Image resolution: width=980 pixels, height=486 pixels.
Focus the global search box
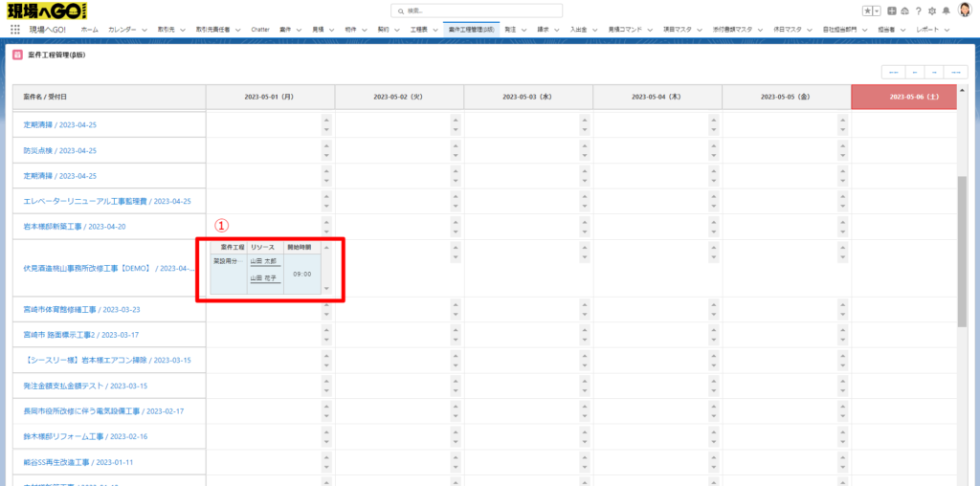coord(477,11)
